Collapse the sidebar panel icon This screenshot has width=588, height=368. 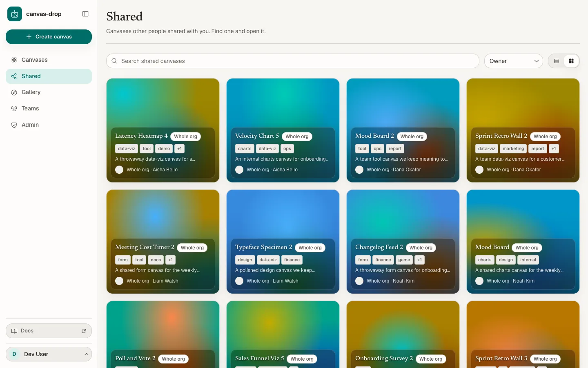pyautogui.click(x=85, y=14)
